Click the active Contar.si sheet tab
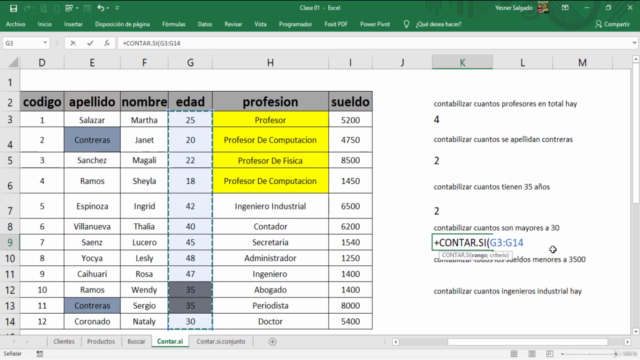640x360 pixels. (x=170, y=341)
